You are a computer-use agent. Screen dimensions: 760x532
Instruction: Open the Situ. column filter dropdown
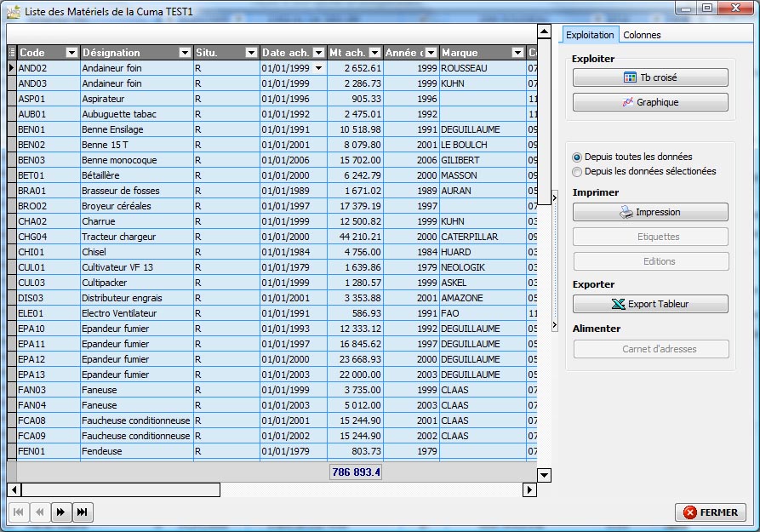click(250, 53)
